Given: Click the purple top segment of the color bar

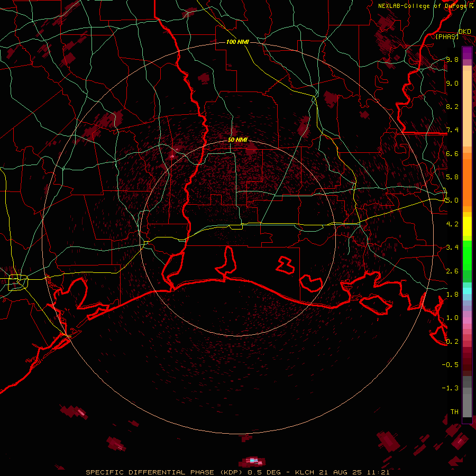Looking at the screenshot, I should click(467, 53).
